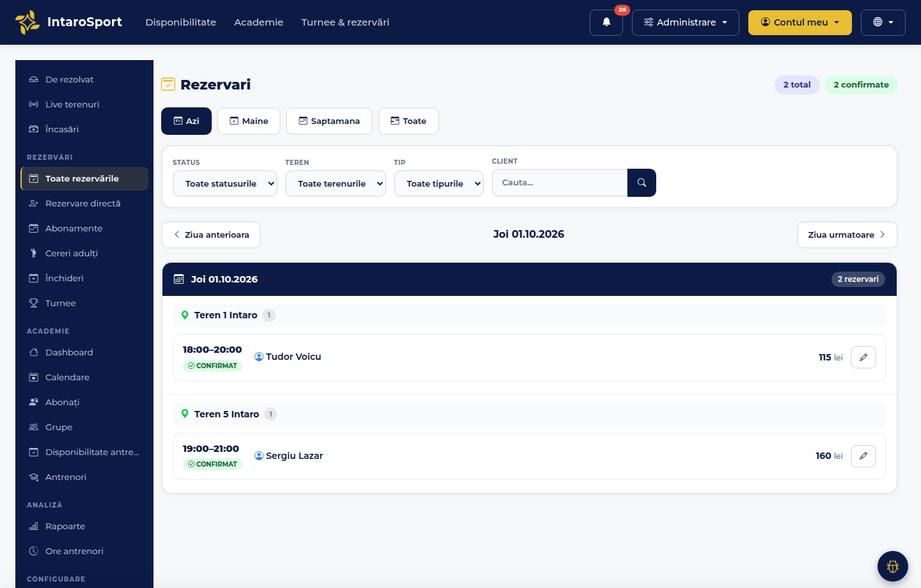Go to Ziua urmatoare

click(847, 235)
